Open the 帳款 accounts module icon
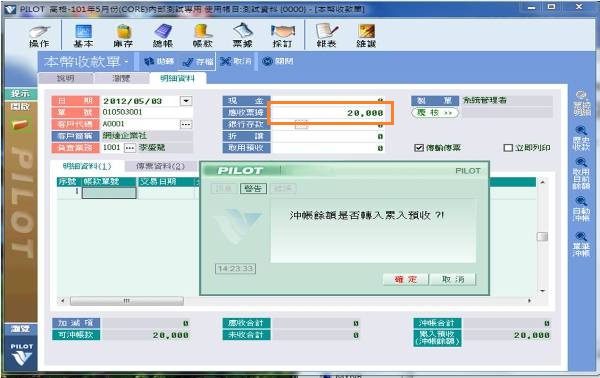 (203, 36)
